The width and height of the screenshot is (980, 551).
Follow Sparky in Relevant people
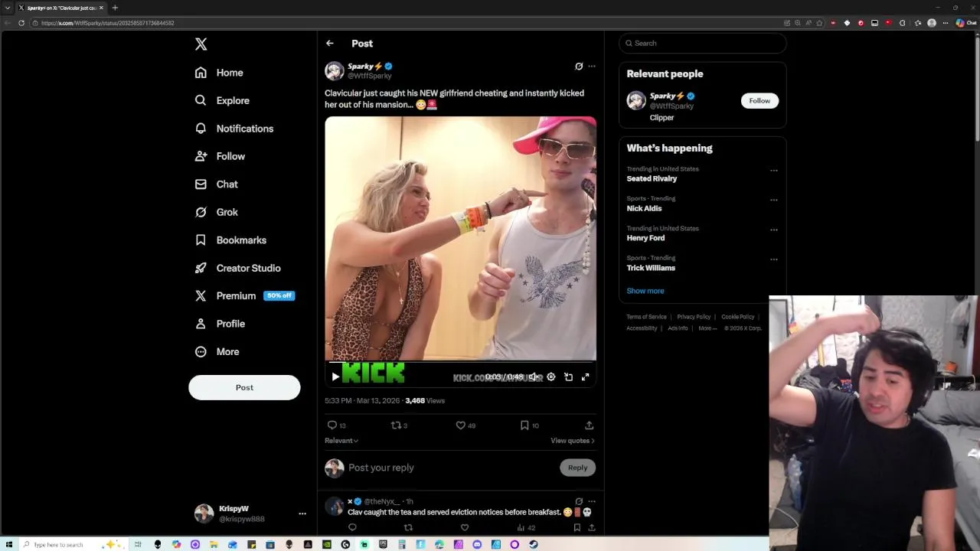tap(759, 101)
